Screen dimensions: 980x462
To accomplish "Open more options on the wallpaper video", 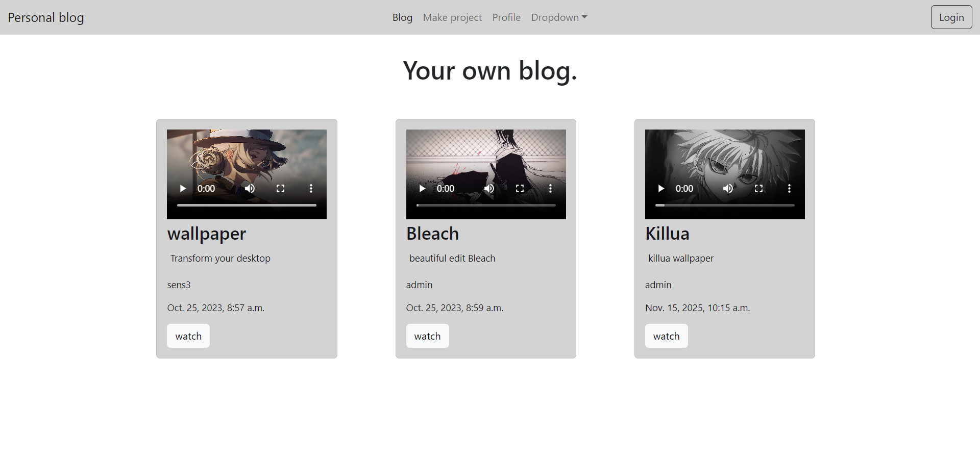I will 311,189.
